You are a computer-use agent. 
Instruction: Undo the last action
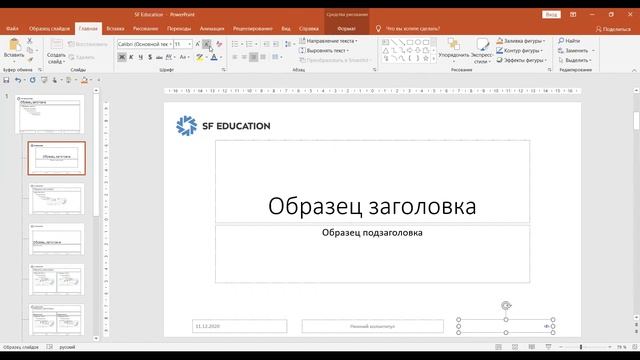pyautogui.click(x=18, y=80)
